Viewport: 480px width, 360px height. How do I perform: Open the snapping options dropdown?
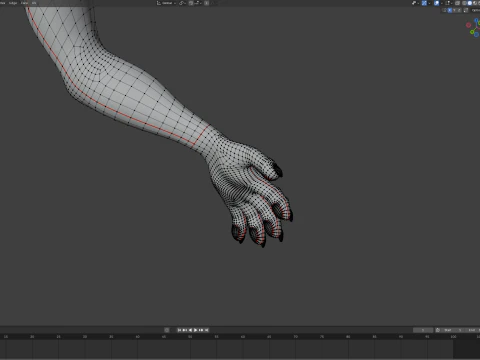(x=197, y=3)
